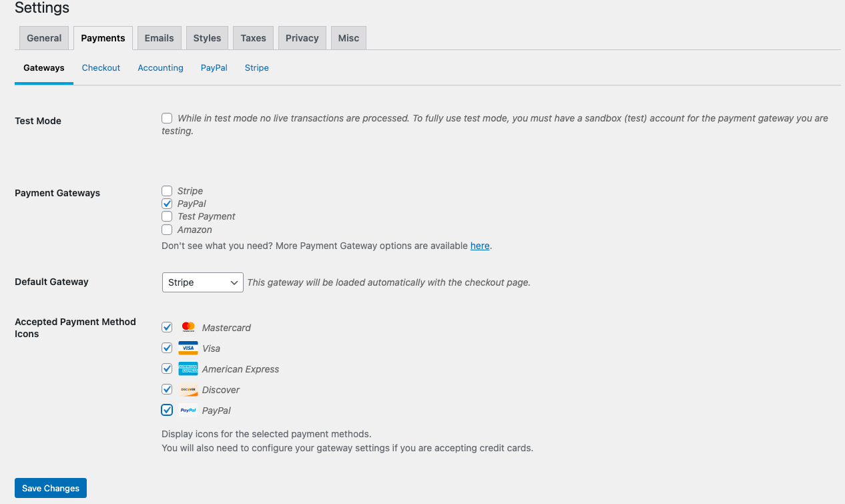Enable the Test Payment gateway checkbox
Screen dimensions: 845x504
pyautogui.click(x=167, y=216)
